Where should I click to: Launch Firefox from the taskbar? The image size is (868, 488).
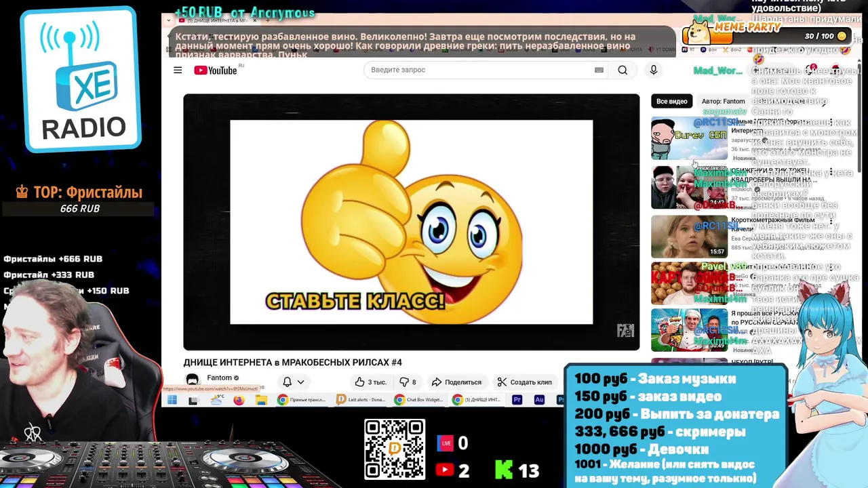(239, 400)
